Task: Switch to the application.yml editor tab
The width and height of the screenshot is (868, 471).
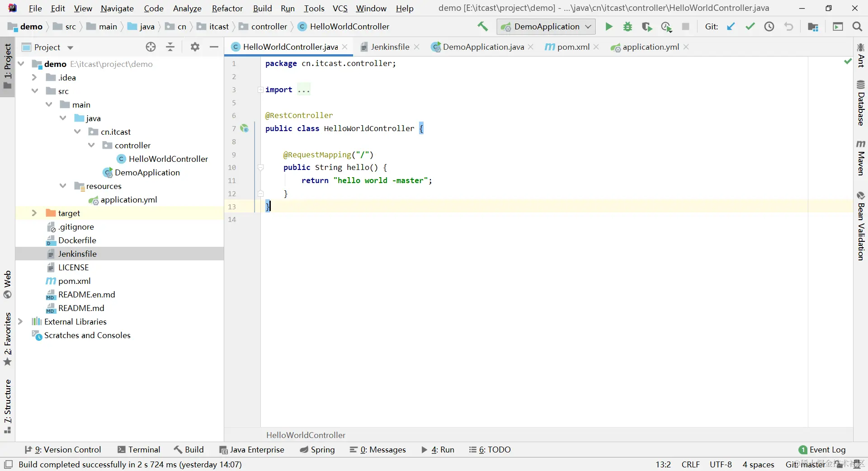Action: tap(651, 47)
